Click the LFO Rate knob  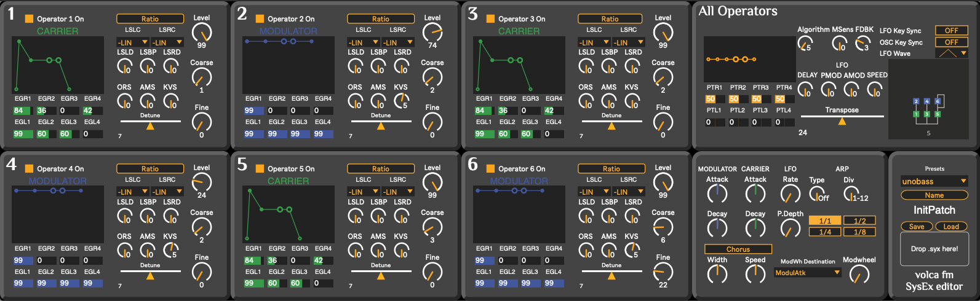790,193
